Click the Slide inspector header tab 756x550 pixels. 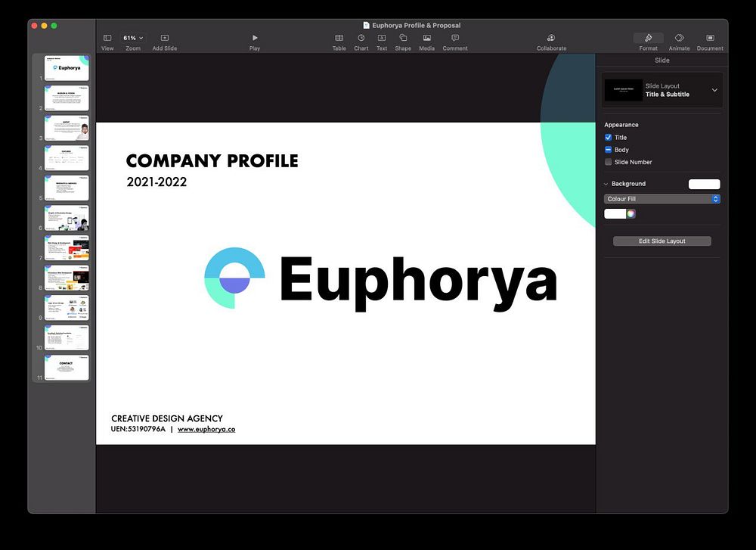click(662, 61)
